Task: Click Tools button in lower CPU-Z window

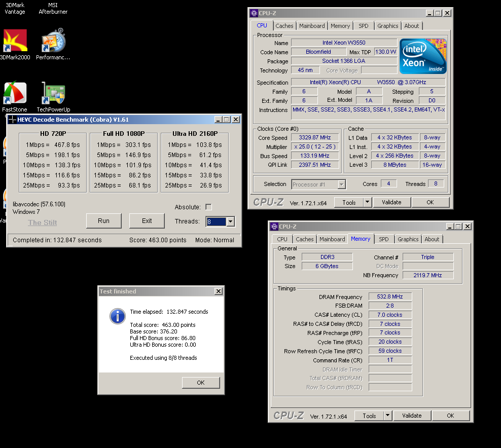Action: (369, 416)
